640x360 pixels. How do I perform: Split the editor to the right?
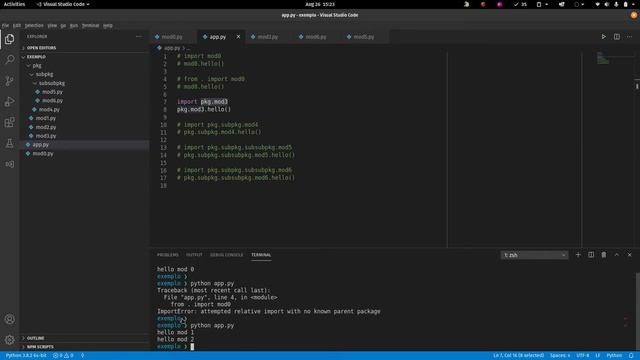(x=616, y=37)
